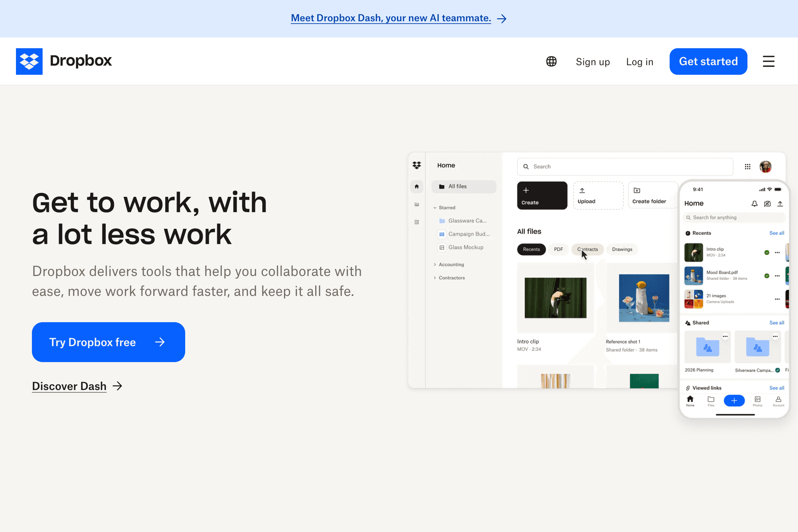Viewport: 798px width, 532px height.
Task: Click the Create folder button
Action: tap(653, 196)
